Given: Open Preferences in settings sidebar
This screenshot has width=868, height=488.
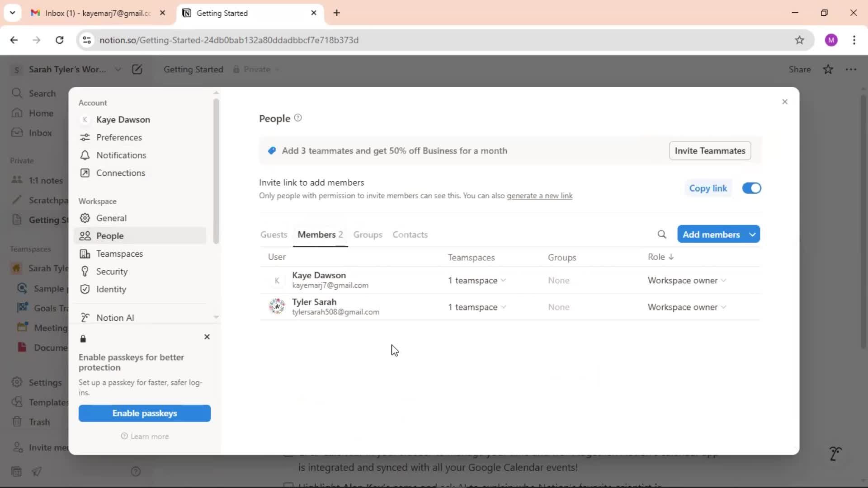Looking at the screenshot, I should (140, 137).
